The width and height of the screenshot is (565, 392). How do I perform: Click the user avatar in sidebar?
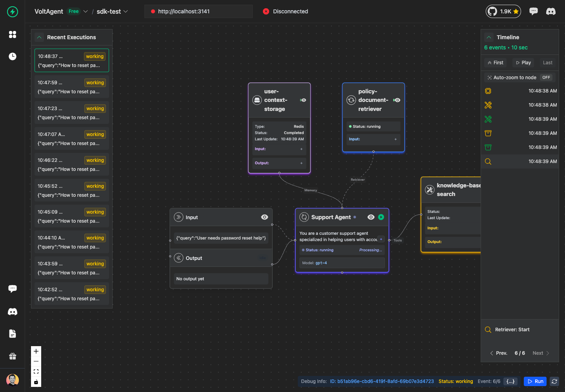pyautogui.click(x=13, y=380)
